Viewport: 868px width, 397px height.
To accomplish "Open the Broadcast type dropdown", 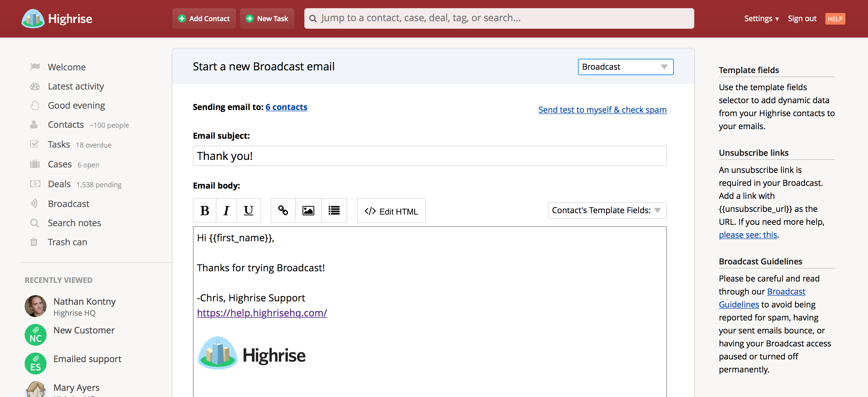I will point(626,67).
